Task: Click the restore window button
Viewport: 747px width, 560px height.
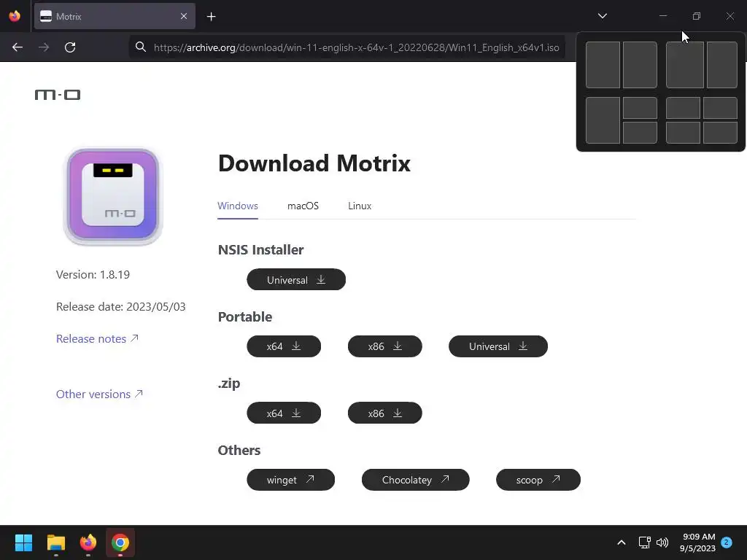Action: click(x=696, y=16)
